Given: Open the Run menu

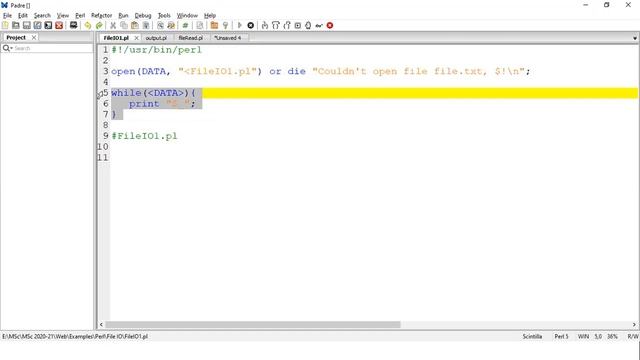Looking at the screenshot, I should [x=123, y=16].
